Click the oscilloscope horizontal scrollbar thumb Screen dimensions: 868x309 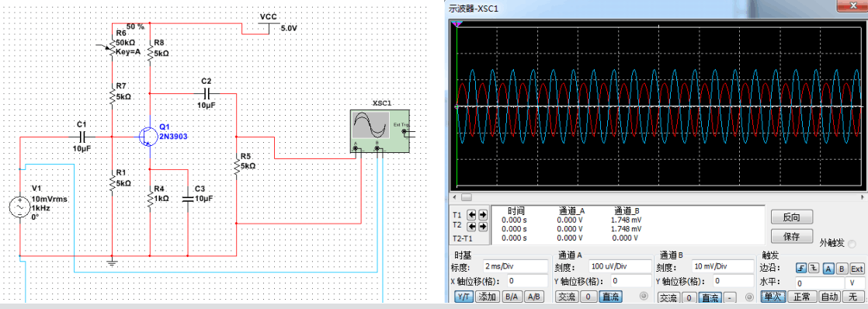coord(467,198)
